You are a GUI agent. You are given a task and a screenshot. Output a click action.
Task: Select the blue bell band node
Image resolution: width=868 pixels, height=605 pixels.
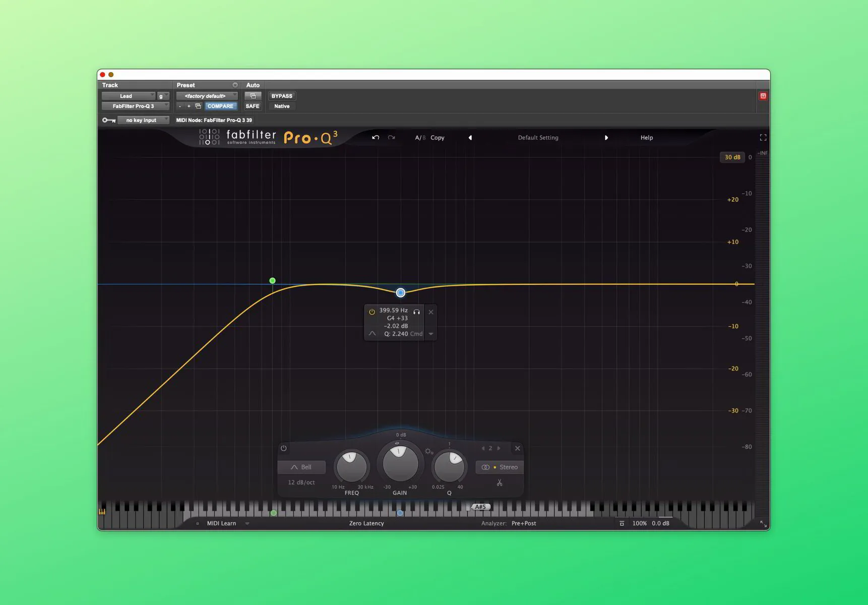click(400, 292)
